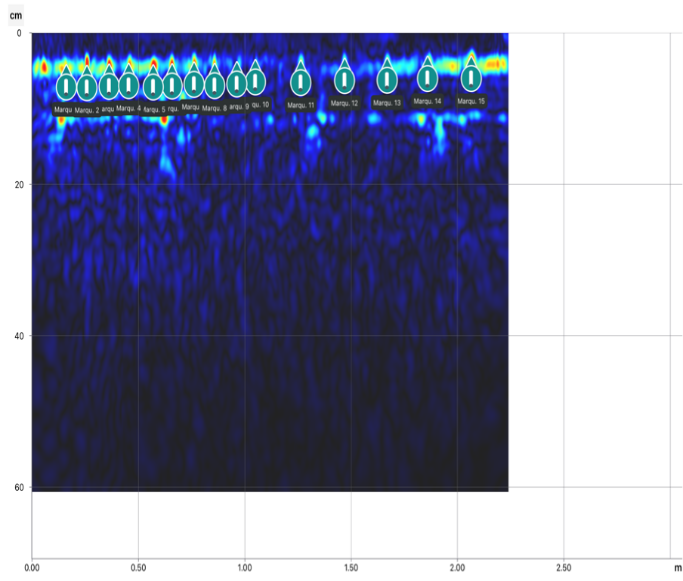Click the sixth marker pin icon

pos(172,86)
